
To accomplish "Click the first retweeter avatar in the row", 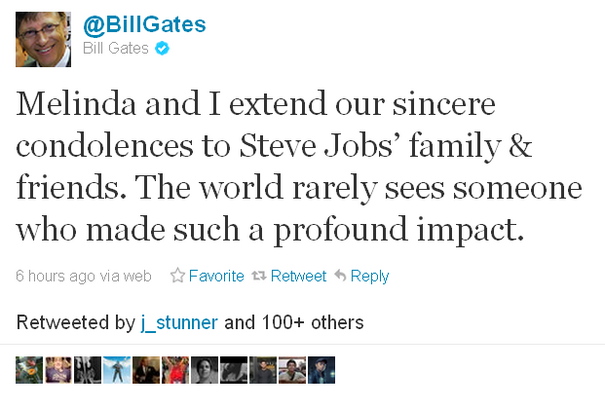I will (x=29, y=370).
